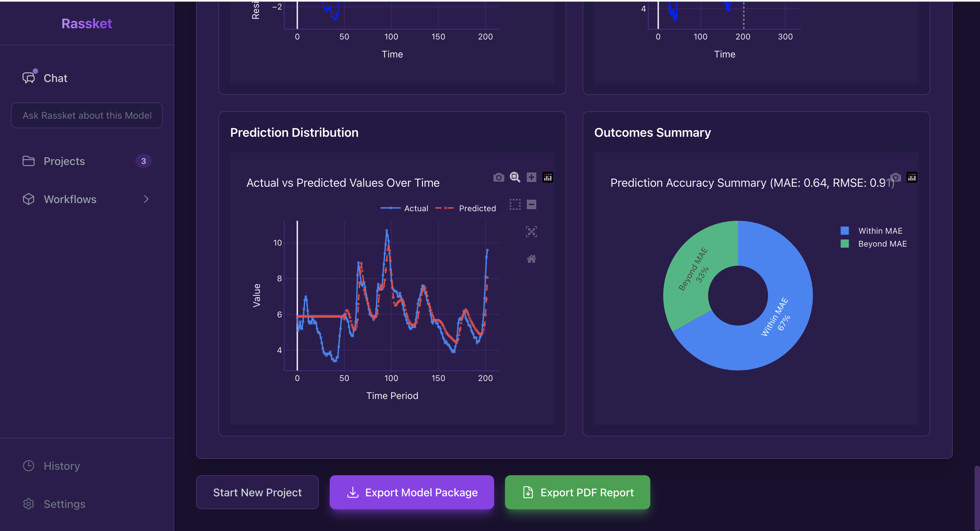Click Export PDF Report
980x531 pixels.
(577, 492)
